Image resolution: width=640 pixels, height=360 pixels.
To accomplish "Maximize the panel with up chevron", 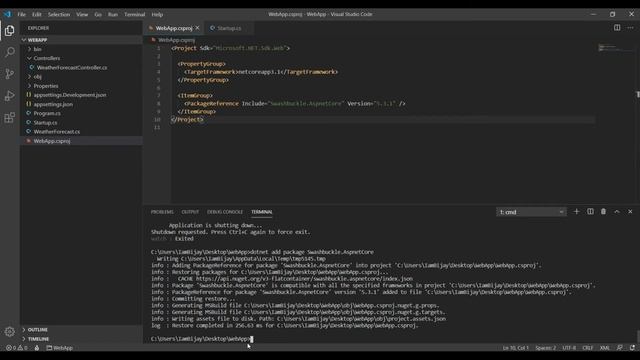I will [x=617, y=211].
